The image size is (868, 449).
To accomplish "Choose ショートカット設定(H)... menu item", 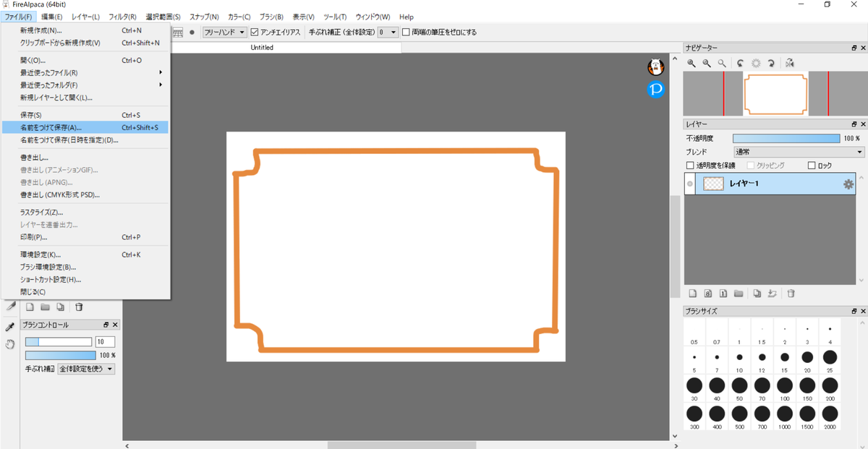I will point(85,279).
